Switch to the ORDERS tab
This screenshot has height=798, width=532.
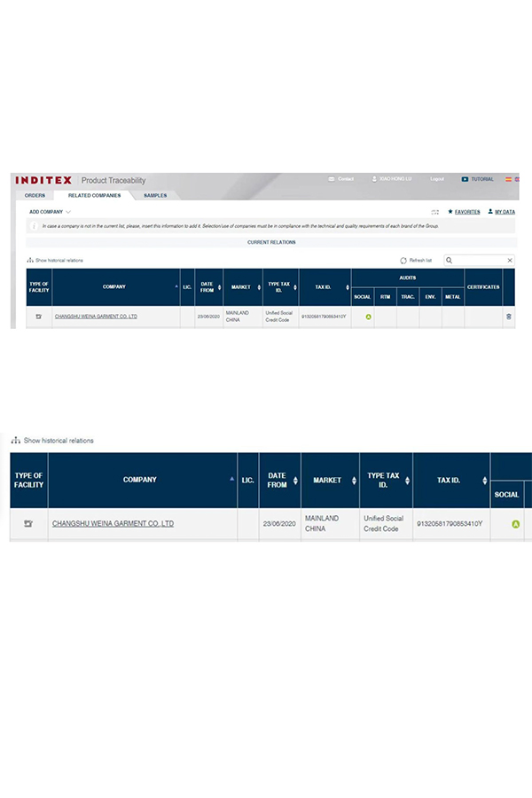coord(35,195)
